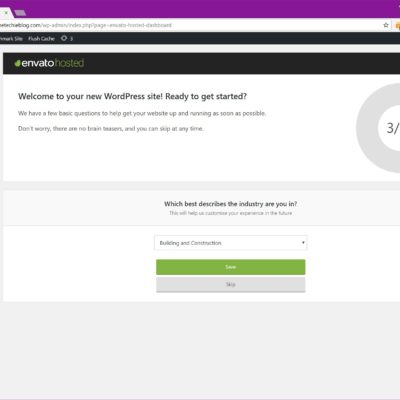The image size is (400, 400).
Task: Open a new browser tab
Action: tap(20, 13)
